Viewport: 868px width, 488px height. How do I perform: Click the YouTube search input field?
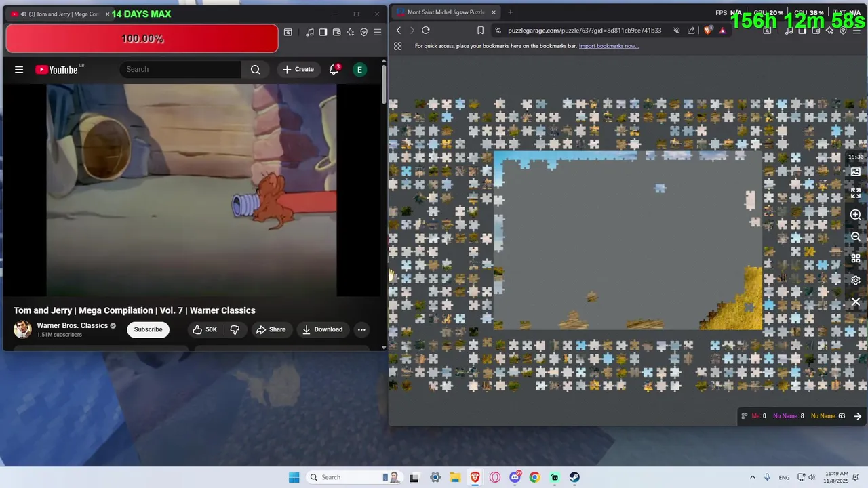pyautogui.click(x=180, y=69)
